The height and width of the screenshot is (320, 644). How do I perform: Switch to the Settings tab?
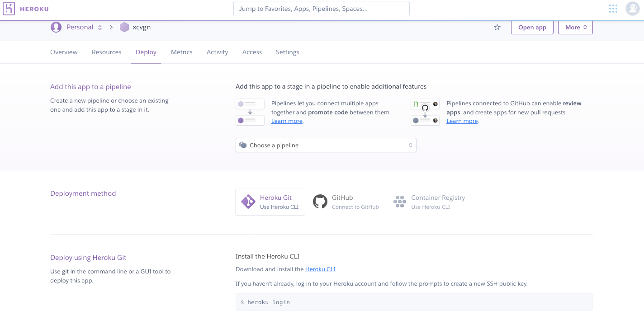pyautogui.click(x=287, y=52)
